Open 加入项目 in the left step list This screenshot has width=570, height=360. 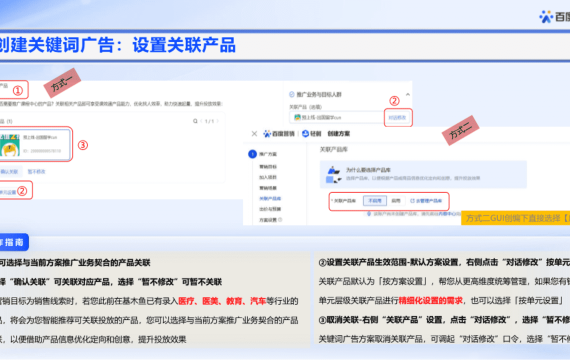(268, 177)
